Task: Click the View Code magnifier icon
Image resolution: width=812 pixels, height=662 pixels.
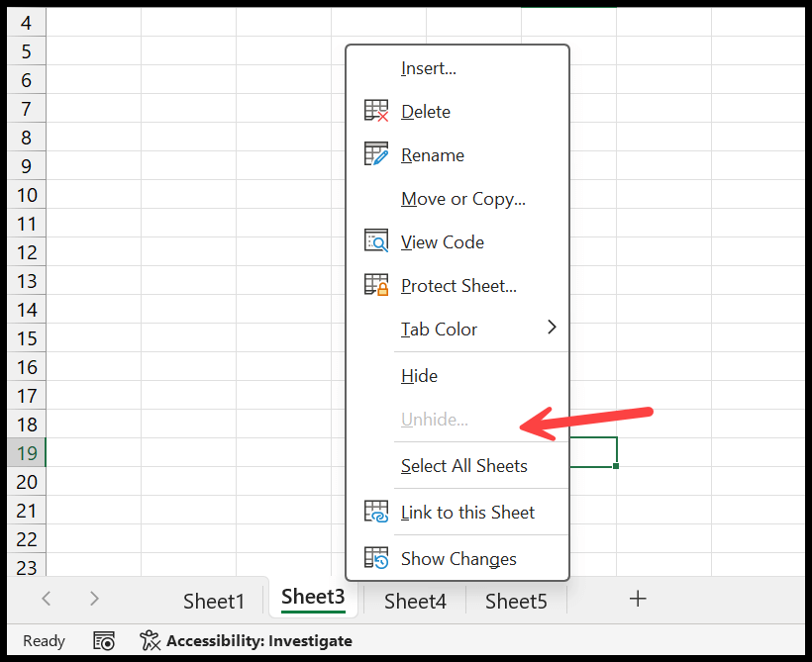Action: coord(376,241)
